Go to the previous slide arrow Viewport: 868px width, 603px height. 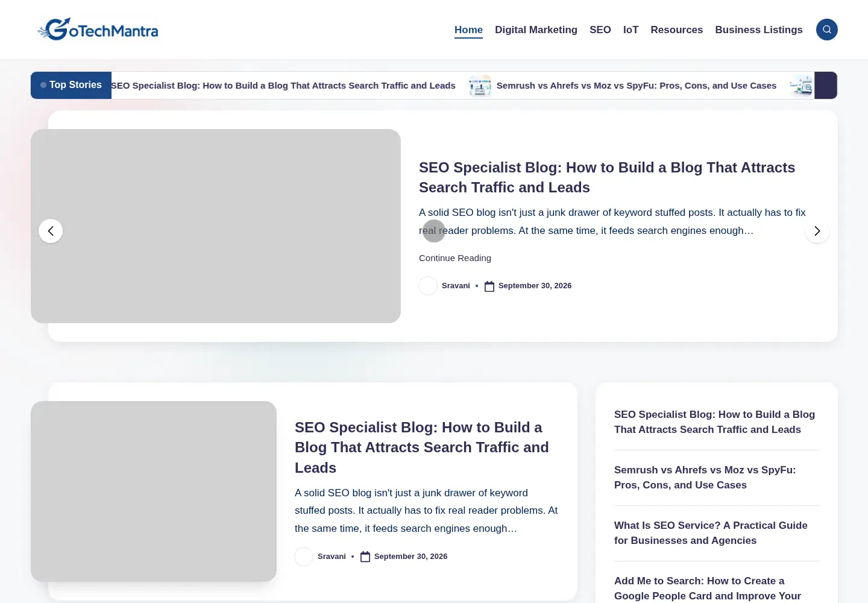point(51,231)
